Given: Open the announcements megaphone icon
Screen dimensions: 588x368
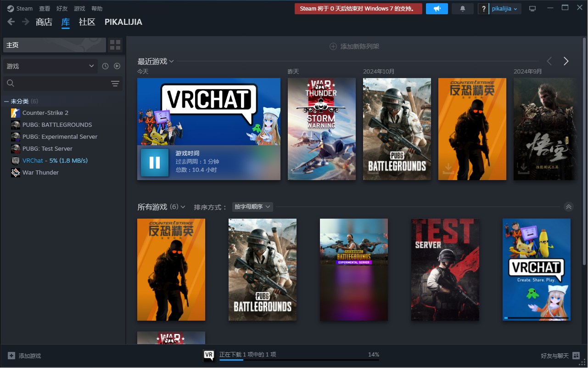Looking at the screenshot, I should [437, 8].
